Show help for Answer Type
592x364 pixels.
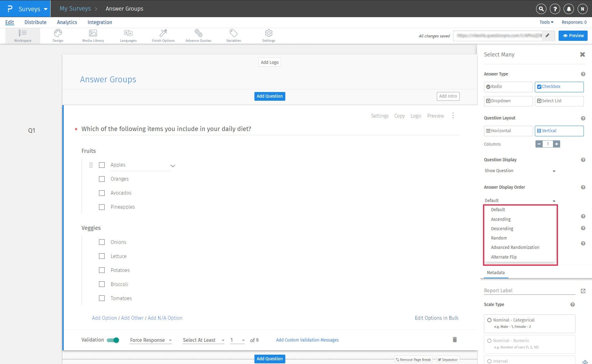pos(583,74)
